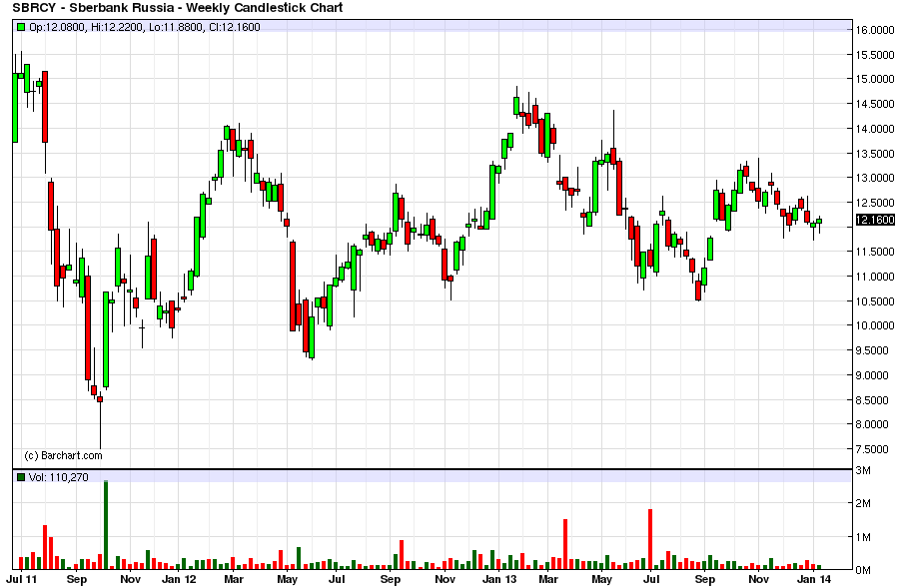Click the 13.5000 price axis label
The height and width of the screenshot is (588, 900).
[x=875, y=153]
